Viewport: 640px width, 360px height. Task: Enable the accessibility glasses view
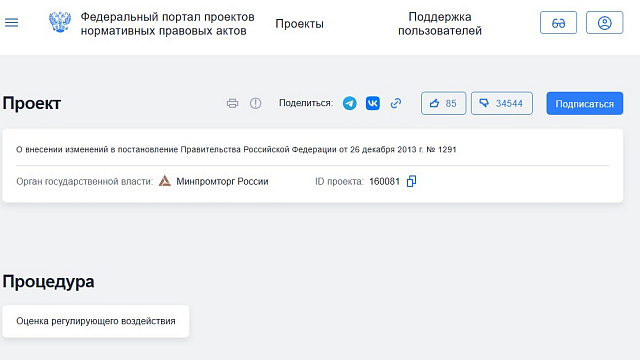pyautogui.click(x=558, y=22)
